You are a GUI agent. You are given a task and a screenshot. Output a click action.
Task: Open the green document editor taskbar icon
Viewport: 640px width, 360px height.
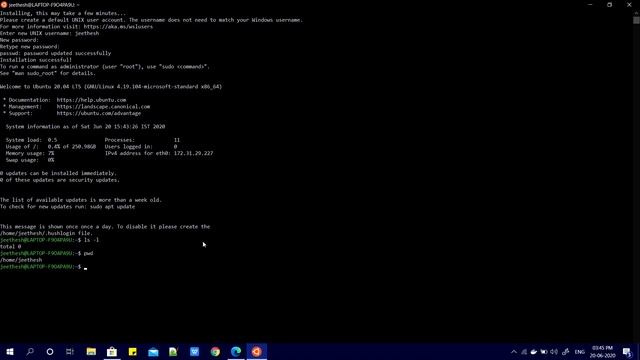point(173,351)
